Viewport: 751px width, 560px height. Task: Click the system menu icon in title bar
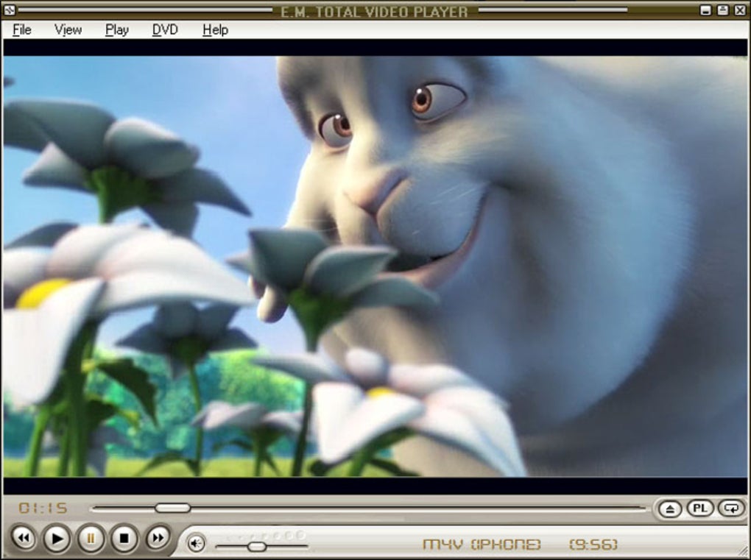(9, 10)
